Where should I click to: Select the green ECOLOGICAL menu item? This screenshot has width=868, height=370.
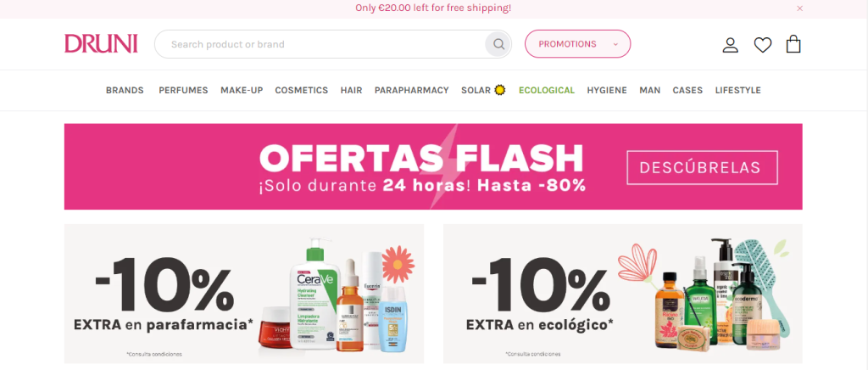[x=547, y=90]
